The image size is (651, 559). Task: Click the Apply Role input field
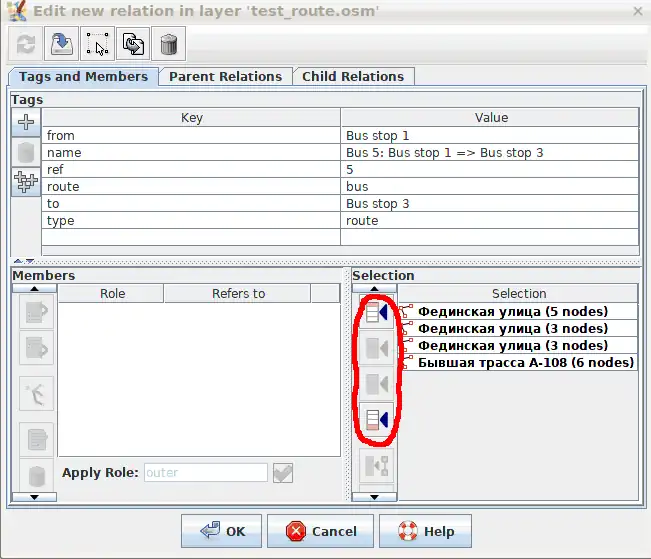pyautogui.click(x=206, y=473)
